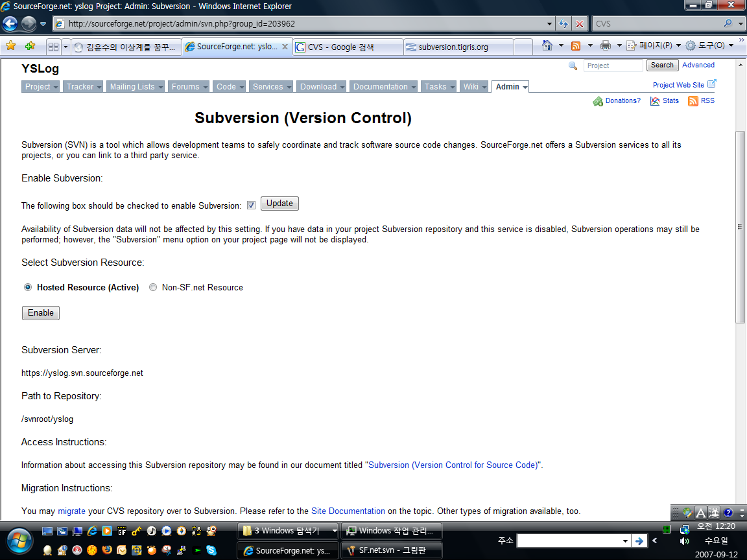
Task: Open the migrate link
Action: pos(71,511)
